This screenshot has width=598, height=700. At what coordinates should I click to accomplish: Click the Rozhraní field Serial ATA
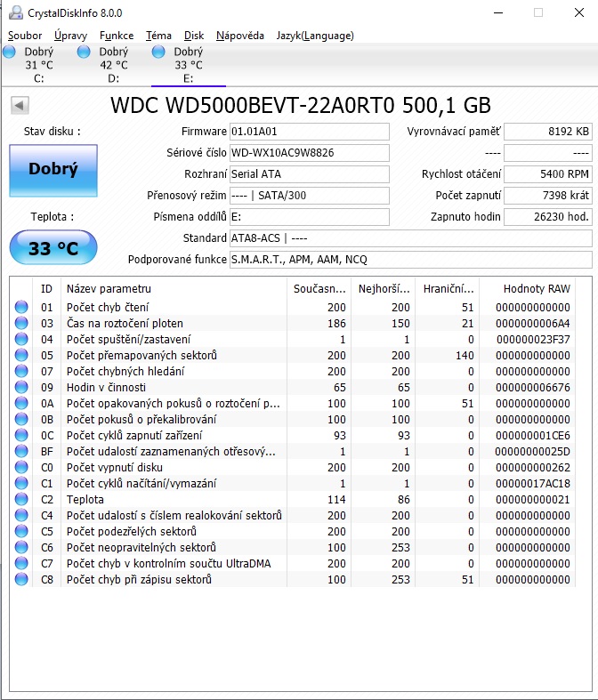pyautogui.click(x=310, y=174)
